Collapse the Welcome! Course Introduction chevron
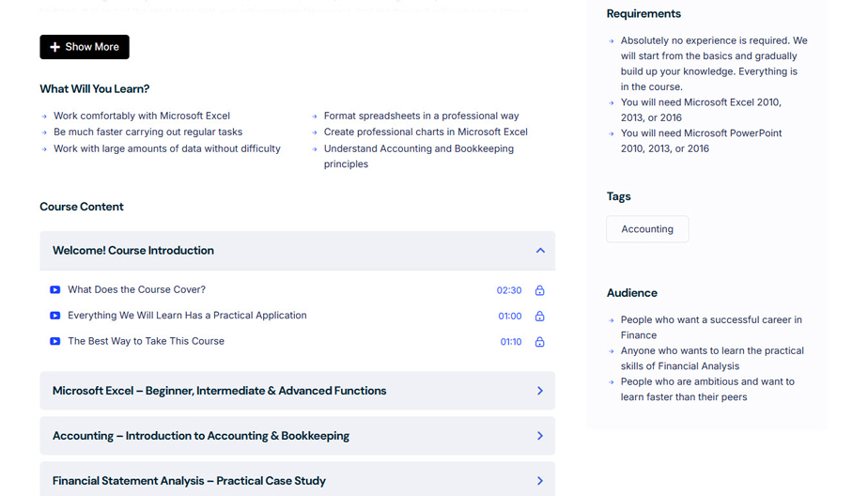The height and width of the screenshot is (496, 868). (x=540, y=251)
